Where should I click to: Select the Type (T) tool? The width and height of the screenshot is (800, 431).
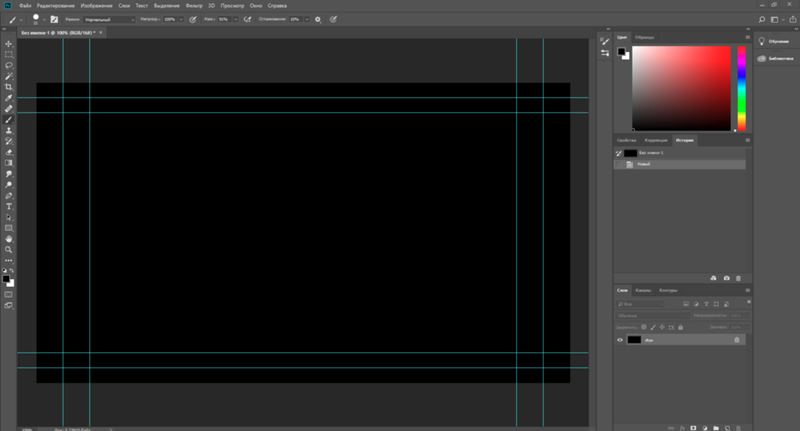pyautogui.click(x=9, y=206)
